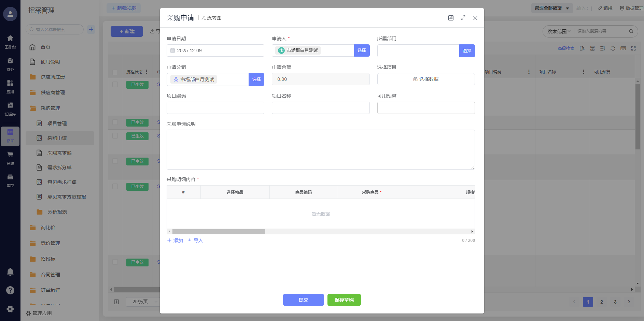
Task: Open the 流转图 flow chart view
Action: (211, 18)
